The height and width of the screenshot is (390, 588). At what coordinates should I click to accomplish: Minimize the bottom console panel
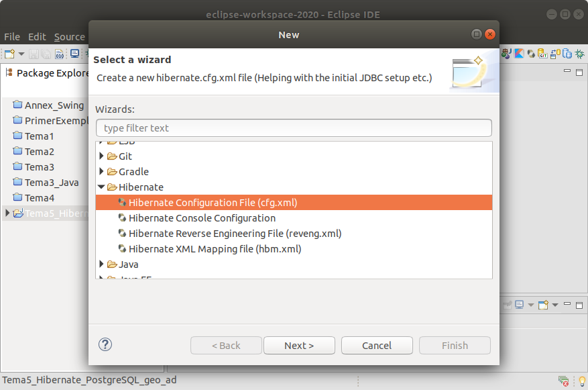(x=567, y=304)
